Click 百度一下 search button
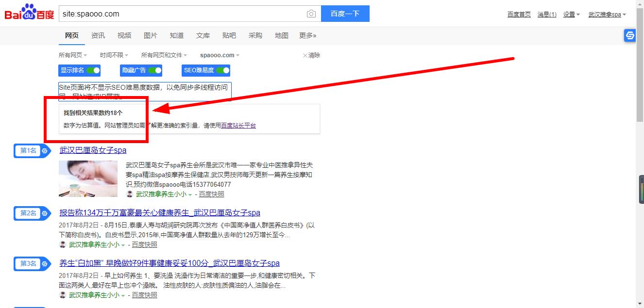 345,14
